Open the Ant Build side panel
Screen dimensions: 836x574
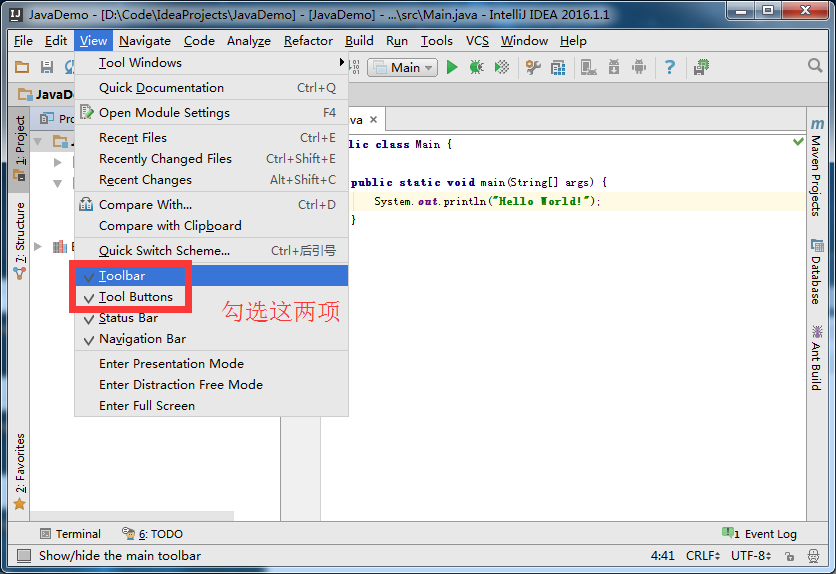tap(816, 358)
